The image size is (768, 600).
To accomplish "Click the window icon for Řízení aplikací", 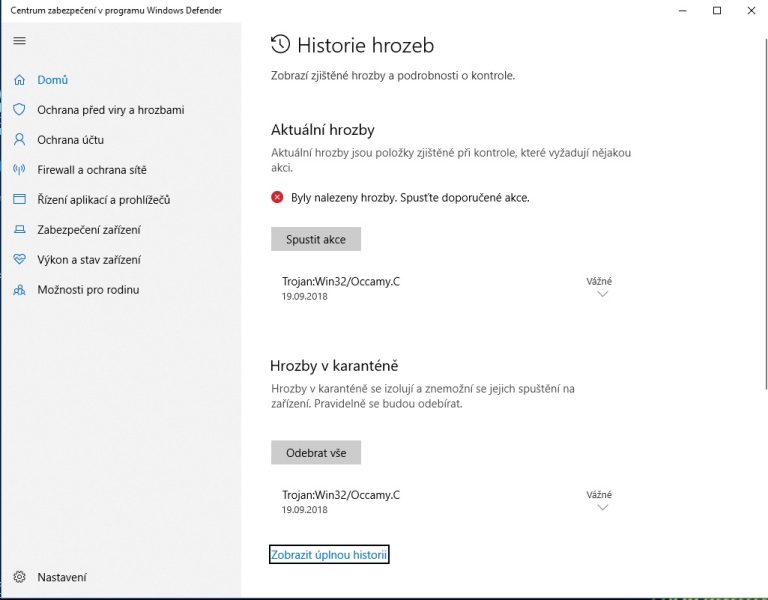I will coord(19,199).
